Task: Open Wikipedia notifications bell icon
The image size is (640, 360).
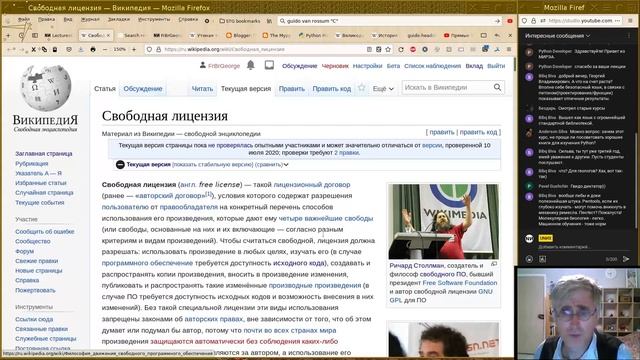Action: 251,65
